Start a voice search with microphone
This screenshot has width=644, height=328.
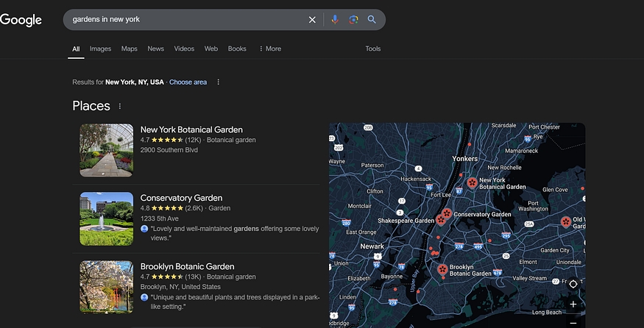click(335, 20)
